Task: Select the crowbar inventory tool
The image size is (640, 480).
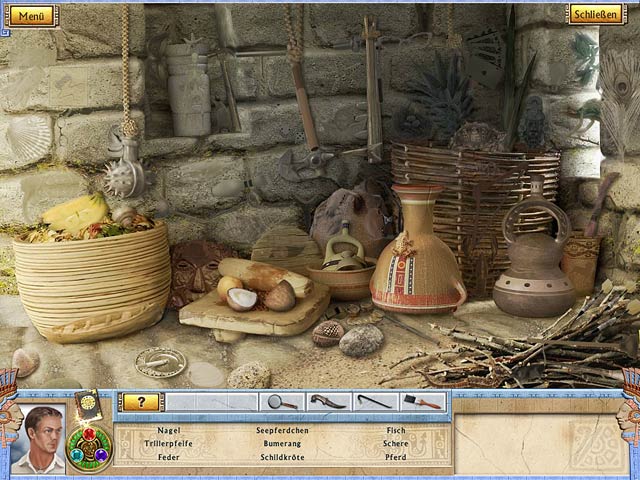Action: [x=373, y=401]
